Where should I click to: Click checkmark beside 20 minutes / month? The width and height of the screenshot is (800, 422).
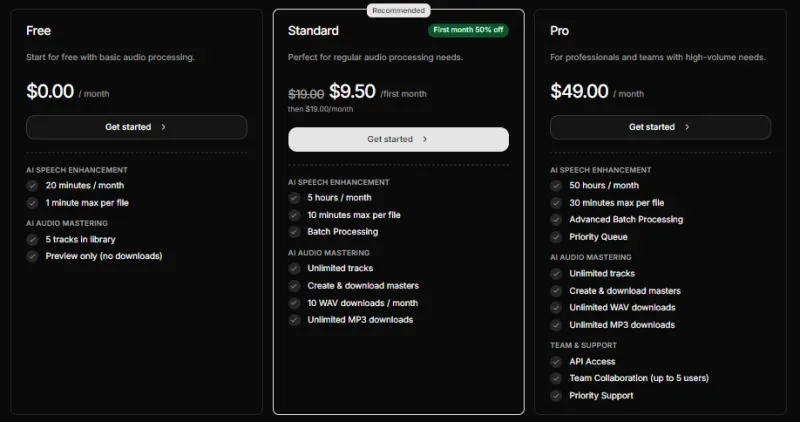pyautogui.click(x=32, y=185)
